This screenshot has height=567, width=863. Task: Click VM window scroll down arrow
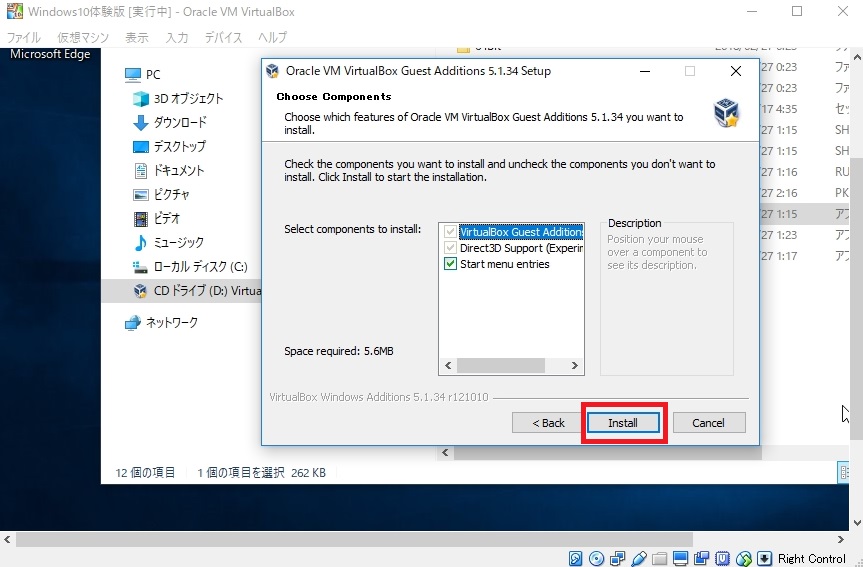coord(857,523)
